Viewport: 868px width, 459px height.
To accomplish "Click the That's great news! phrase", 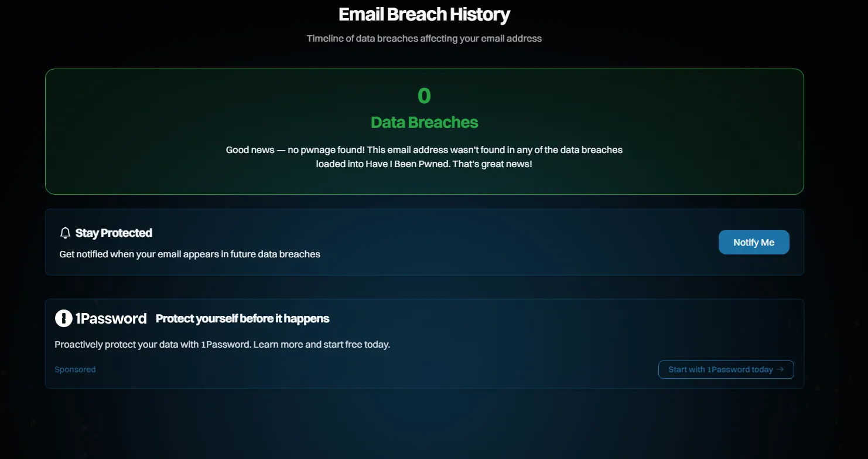I will click(x=493, y=164).
